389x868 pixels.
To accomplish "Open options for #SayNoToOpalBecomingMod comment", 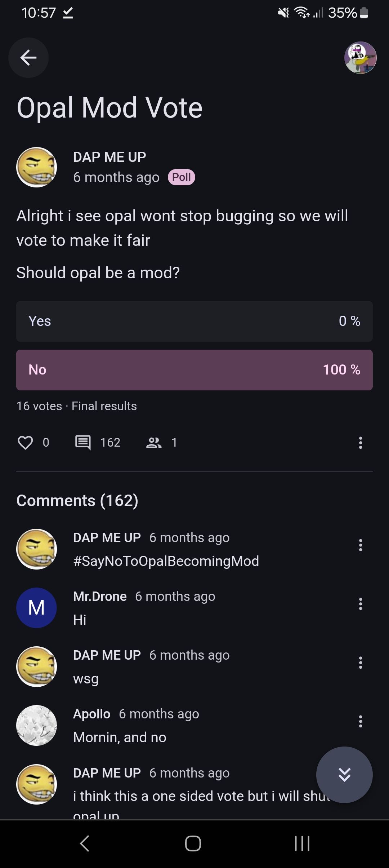I will [360, 545].
